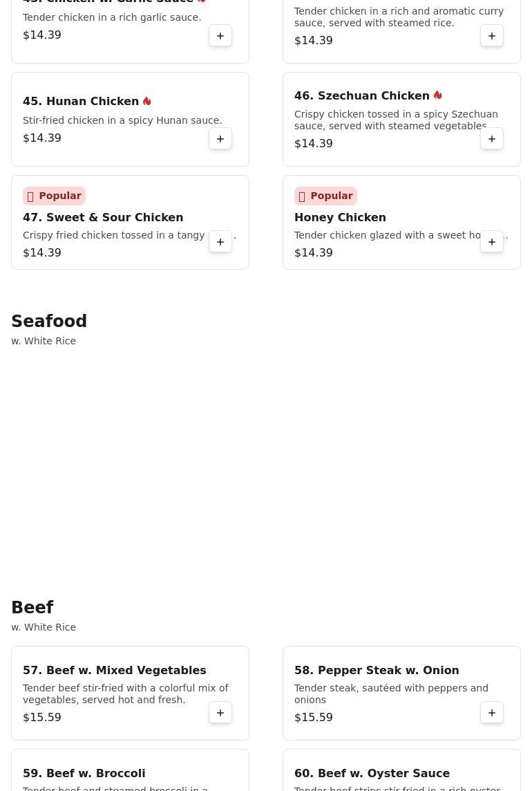The image size is (532, 791).
Task: Open 46. Szechuan Chicken item details
Action: [x=361, y=96]
